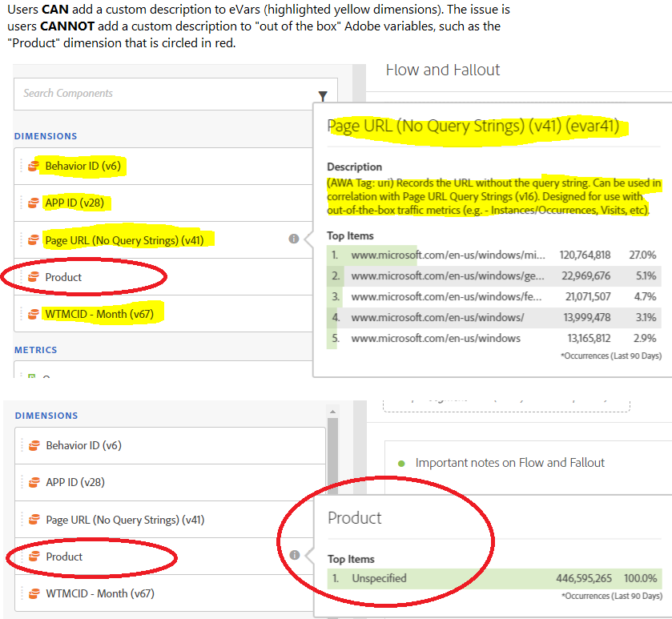This screenshot has height=619, width=672.
Task: Click the scroll-up arrow of the dimensions list
Action: pos(332,413)
